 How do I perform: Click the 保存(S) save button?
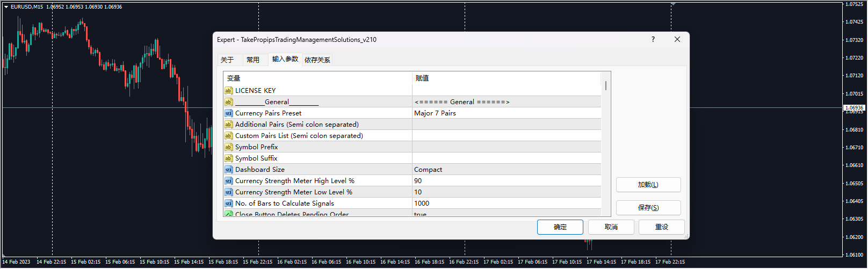pyautogui.click(x=648, y=208)
